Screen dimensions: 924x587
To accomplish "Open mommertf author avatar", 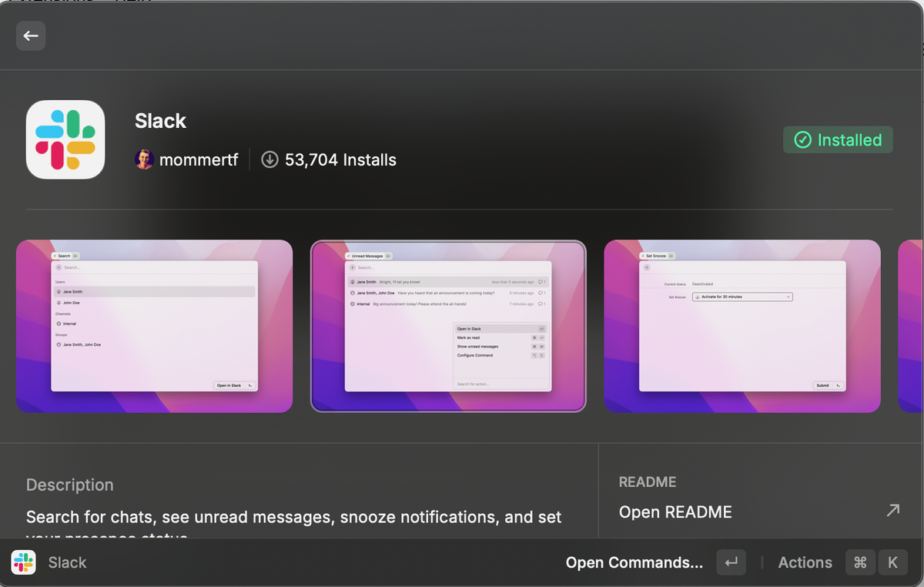I will [x=144, y=159].
